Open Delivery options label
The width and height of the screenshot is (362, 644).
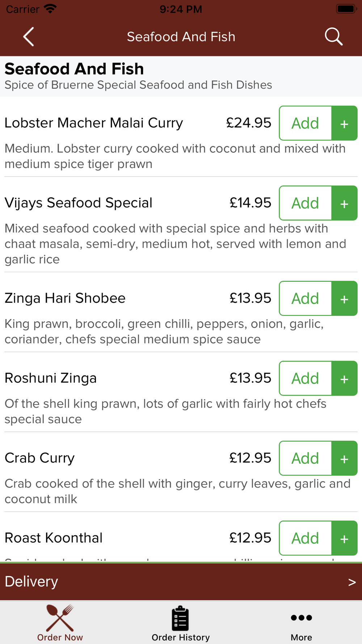[x=31, y=582]
